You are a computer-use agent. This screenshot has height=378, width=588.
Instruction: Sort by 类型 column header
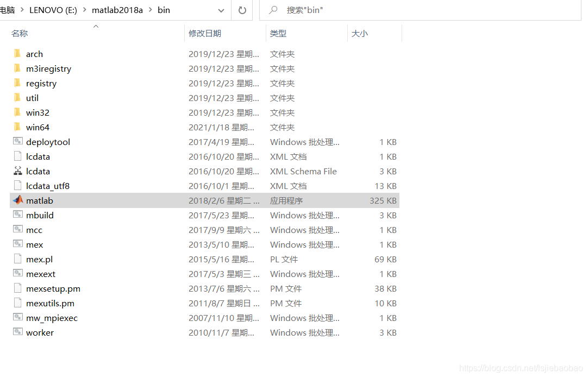coord(278,33)
